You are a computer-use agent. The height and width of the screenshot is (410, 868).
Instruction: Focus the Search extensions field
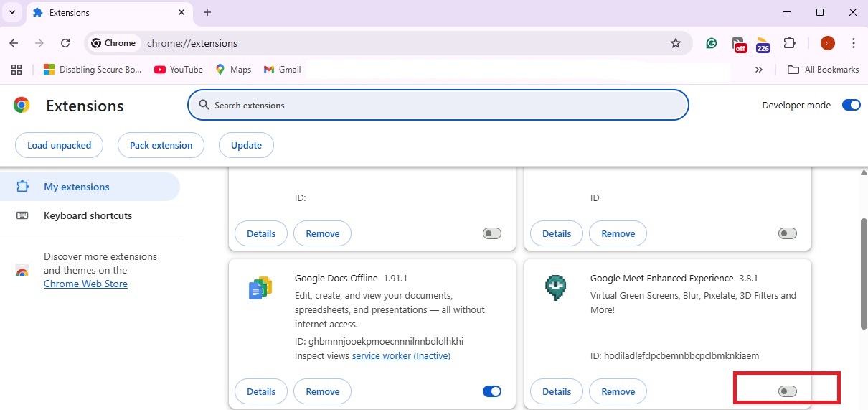coord(438,105)
